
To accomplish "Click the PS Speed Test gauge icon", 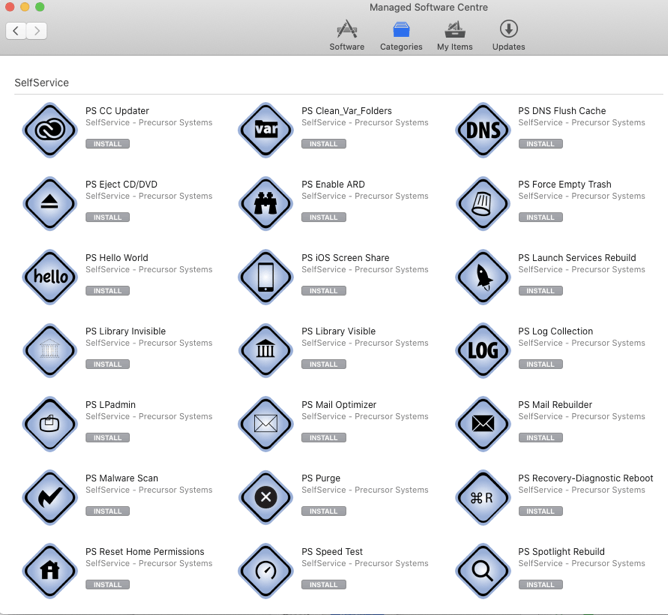I will pos(266,571).
